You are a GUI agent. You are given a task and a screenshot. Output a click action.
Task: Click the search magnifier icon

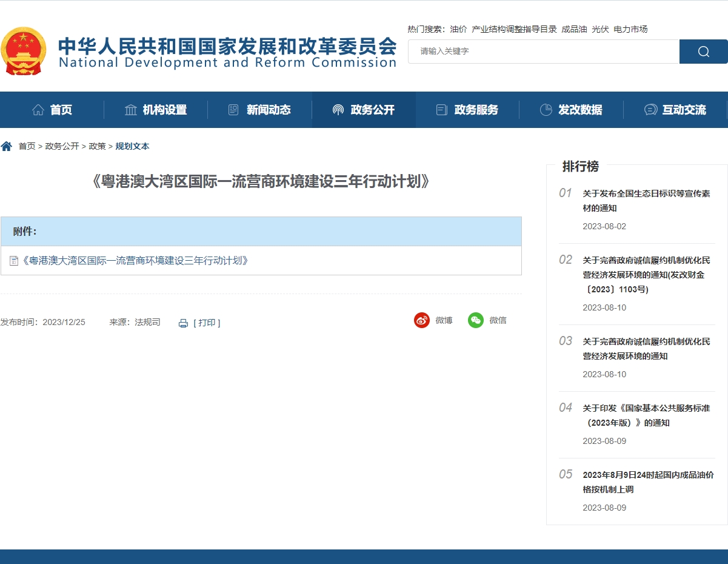coord(704,52)
